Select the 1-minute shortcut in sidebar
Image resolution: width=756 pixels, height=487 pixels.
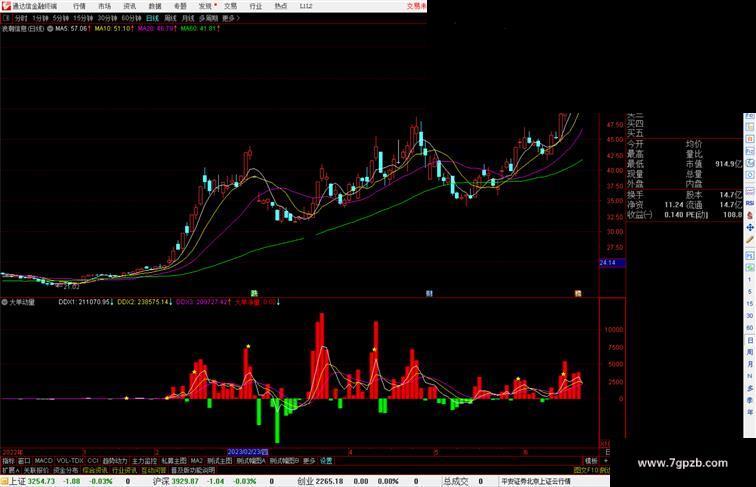[750, 280]
